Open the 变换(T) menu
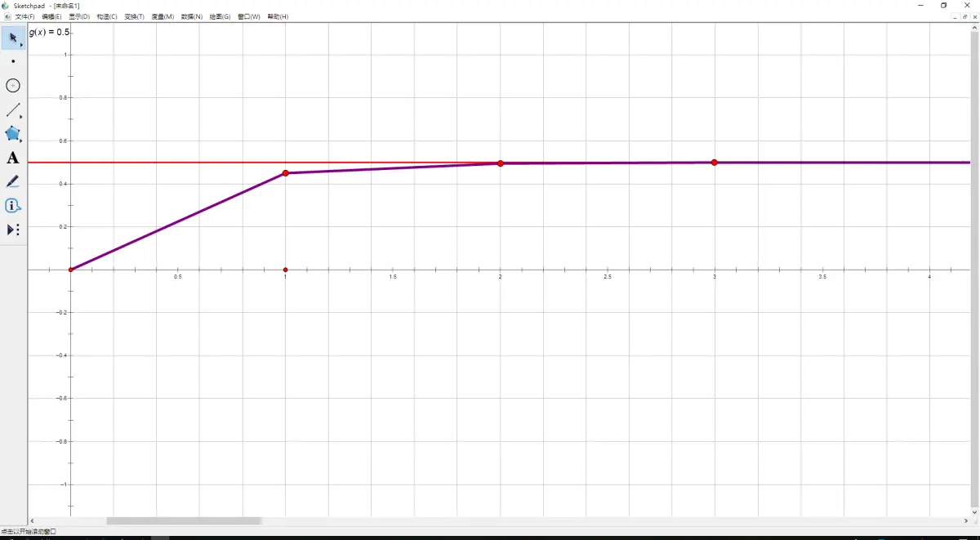The height and width of the screenshot is (540, 980). tap(135, 16)
